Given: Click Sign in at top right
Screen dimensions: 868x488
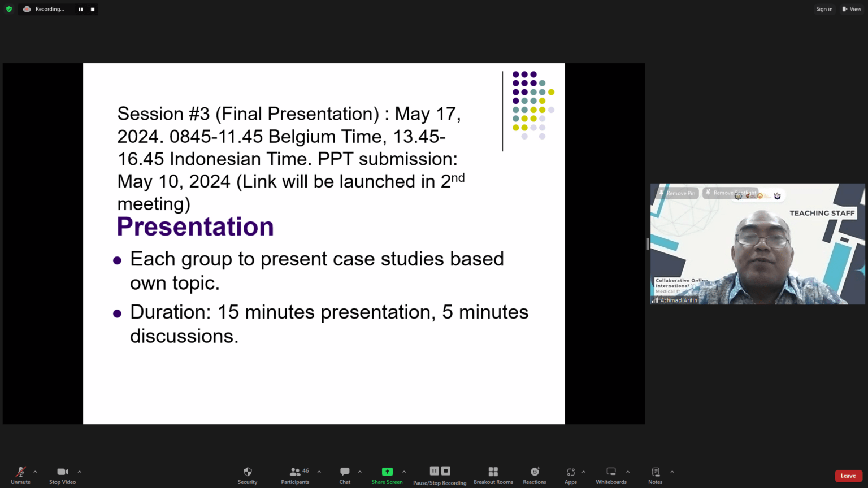Looking at the screenshot, I should click(824, 9).
